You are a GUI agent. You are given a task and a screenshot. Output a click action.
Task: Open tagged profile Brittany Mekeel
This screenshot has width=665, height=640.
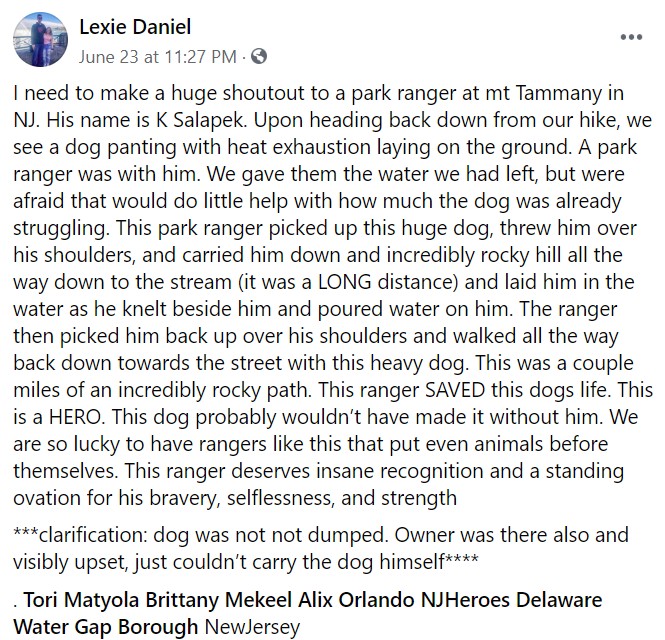[219, 600]
